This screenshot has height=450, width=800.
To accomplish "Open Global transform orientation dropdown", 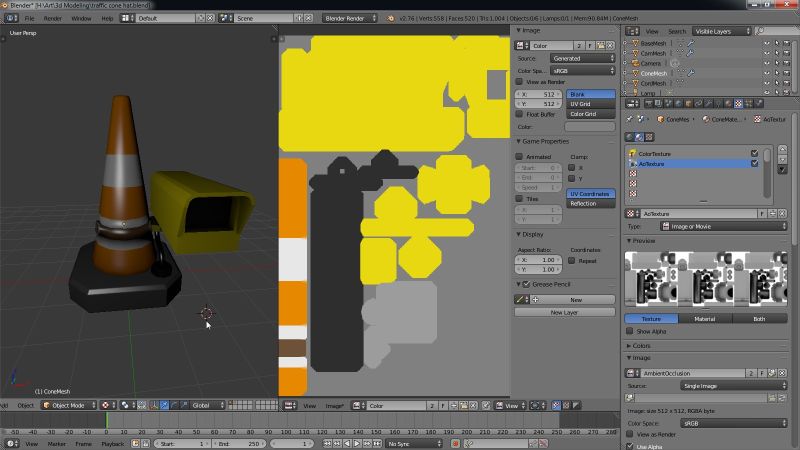I will click(206, 406).
